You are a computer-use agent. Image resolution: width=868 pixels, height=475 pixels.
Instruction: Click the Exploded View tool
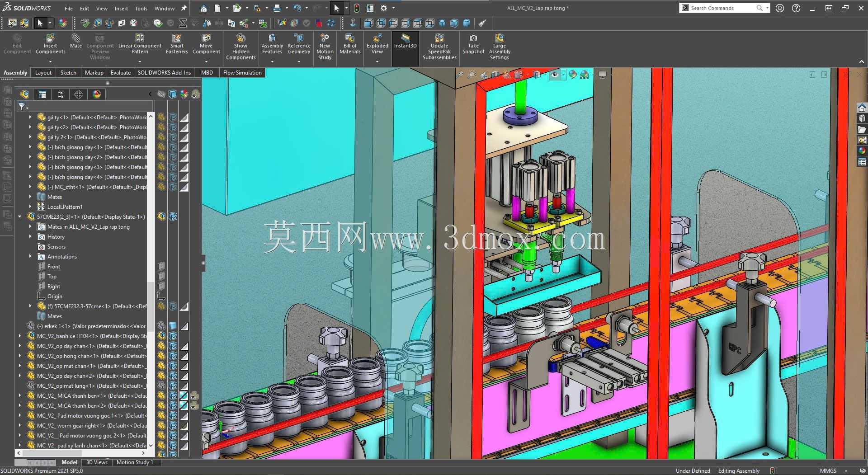(377, 43)
